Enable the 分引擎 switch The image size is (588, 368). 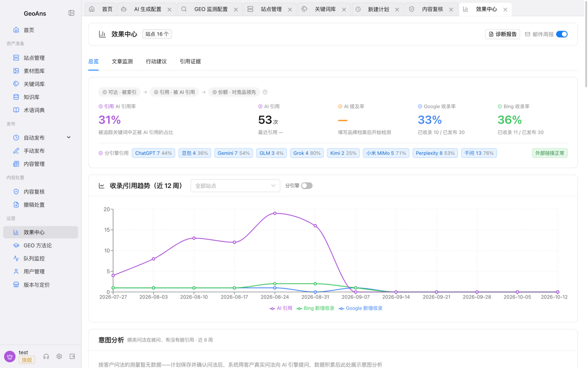[307, 186]
